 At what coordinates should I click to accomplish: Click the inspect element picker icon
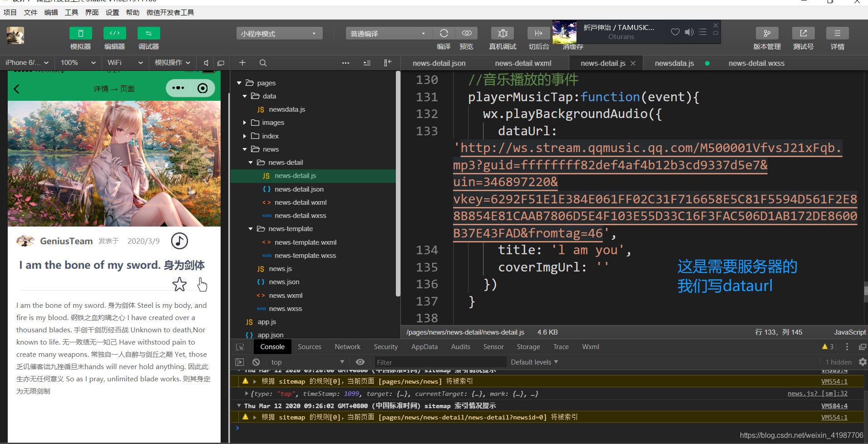240,347
